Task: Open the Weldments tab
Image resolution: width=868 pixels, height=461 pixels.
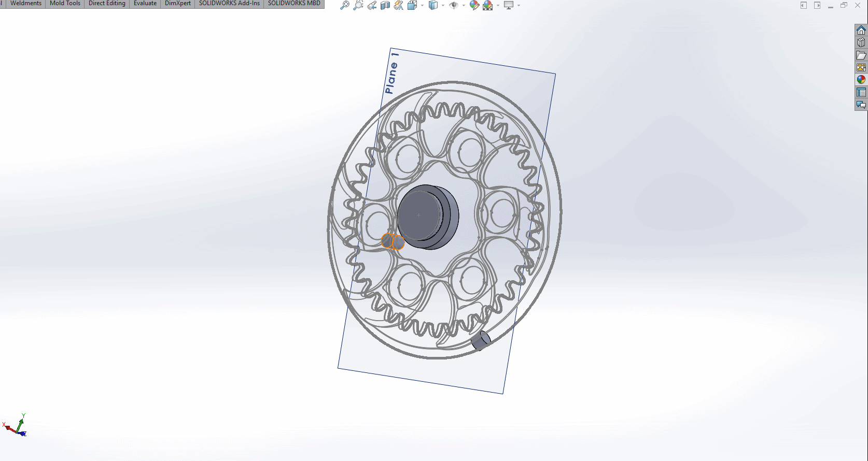Action: pos(26,4)
